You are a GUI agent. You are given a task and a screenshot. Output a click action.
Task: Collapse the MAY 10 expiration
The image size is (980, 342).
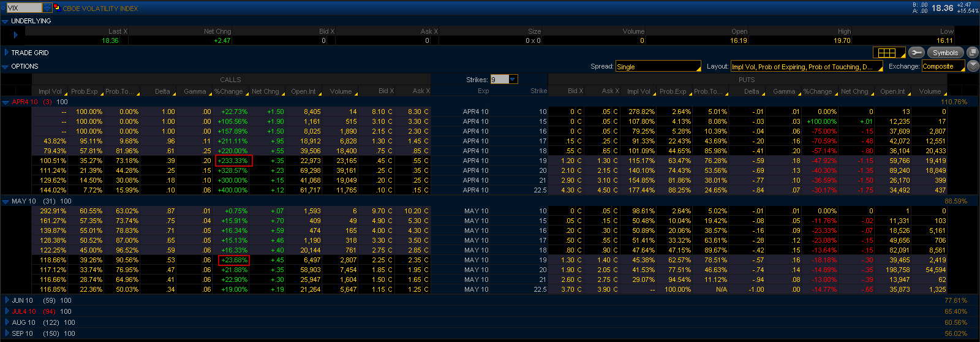point(6,201)
